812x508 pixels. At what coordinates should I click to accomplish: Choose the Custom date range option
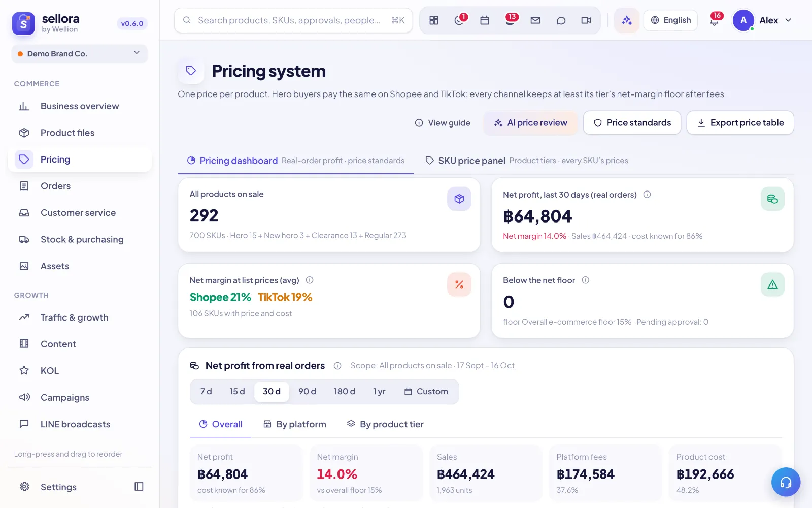point(426,392)
